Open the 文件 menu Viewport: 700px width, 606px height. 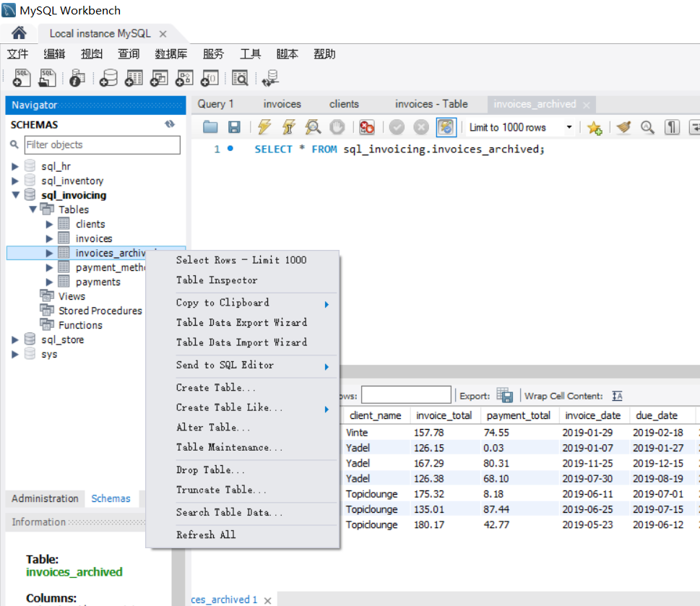click(17, 54)
